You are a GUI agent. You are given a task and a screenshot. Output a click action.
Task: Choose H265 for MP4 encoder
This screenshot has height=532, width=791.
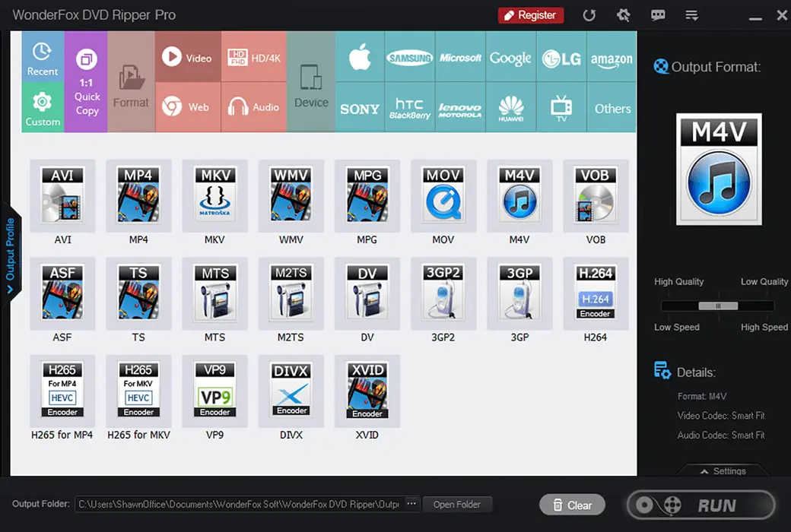tap(62, 391)
